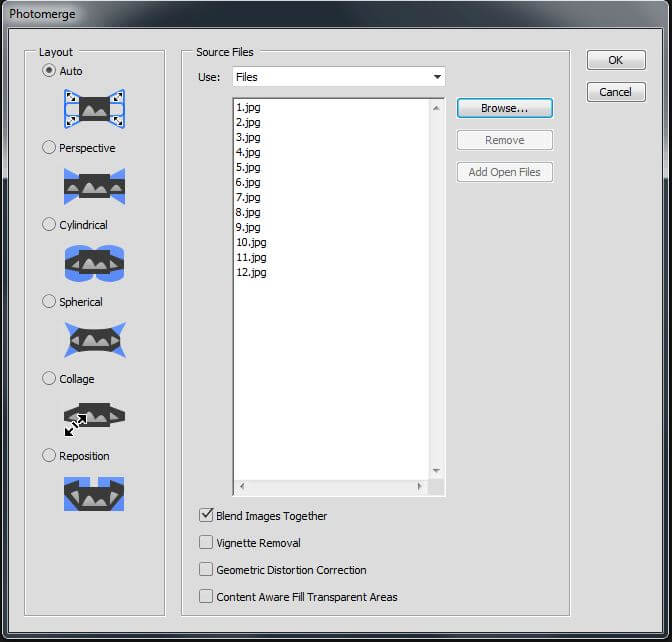Click the Spherical layout preview icon
Screen dimensions: 672x642
pos(94,340)
